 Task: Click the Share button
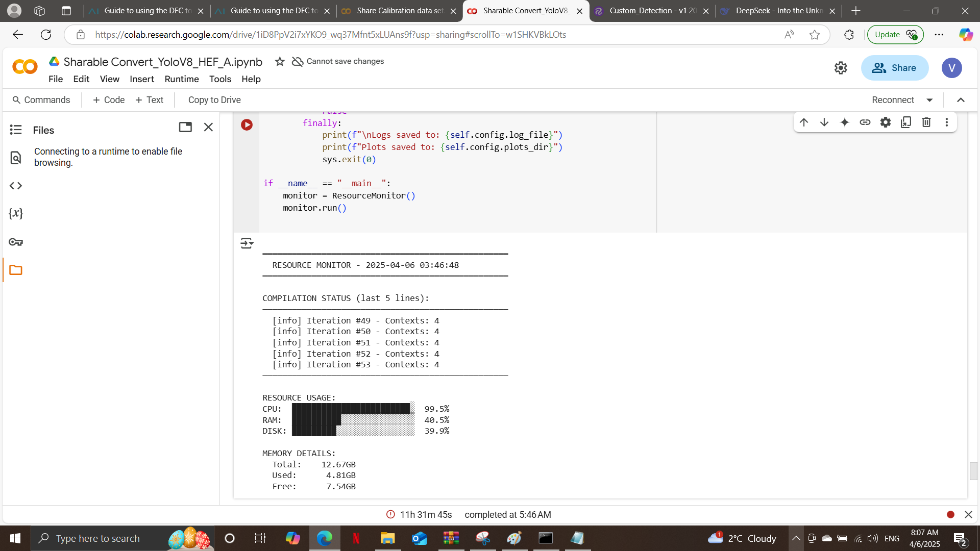894,68
